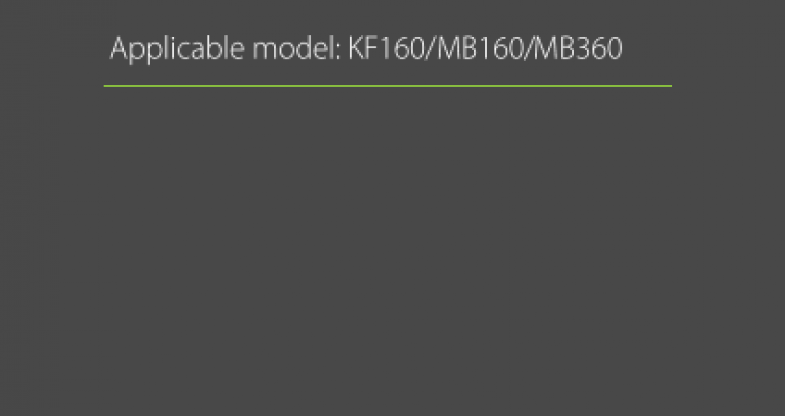
Task: Click the green divider line's left end
Action: coord(106,86)
